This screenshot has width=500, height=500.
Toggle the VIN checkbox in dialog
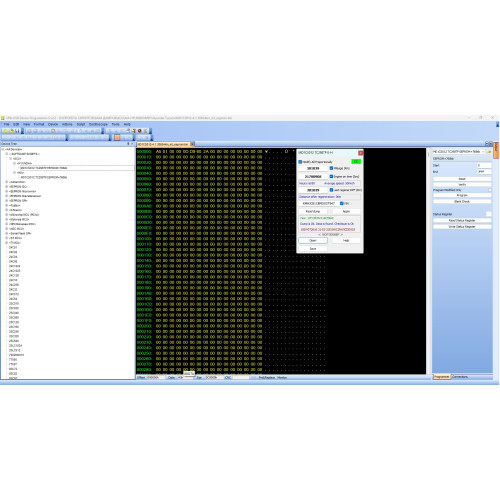coord(342,203)
